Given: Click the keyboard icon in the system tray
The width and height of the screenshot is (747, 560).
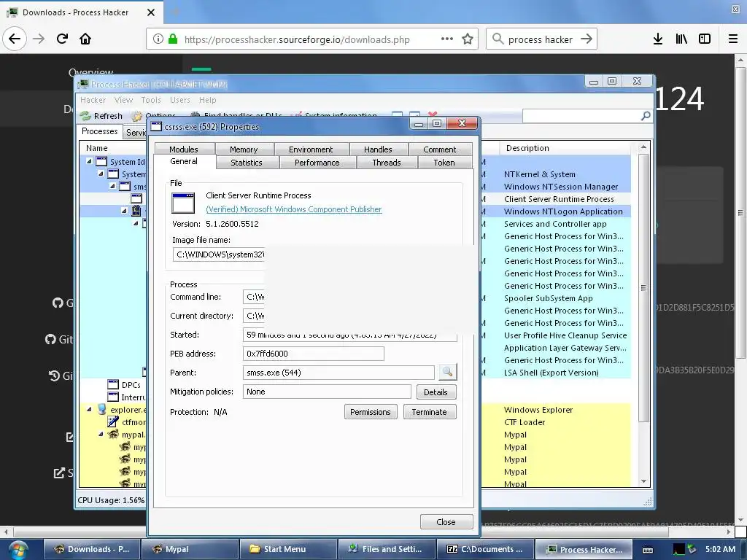Looking at the screenshot, I should point(648,550).
